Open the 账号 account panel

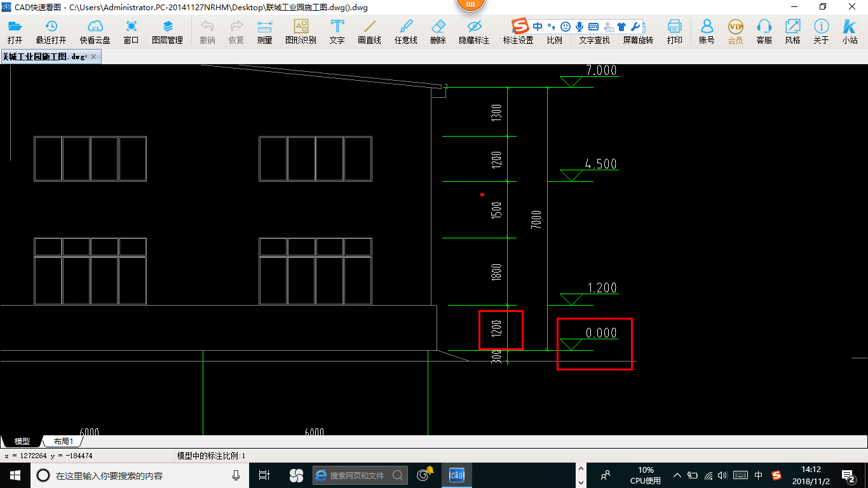[x=707, y=32]
